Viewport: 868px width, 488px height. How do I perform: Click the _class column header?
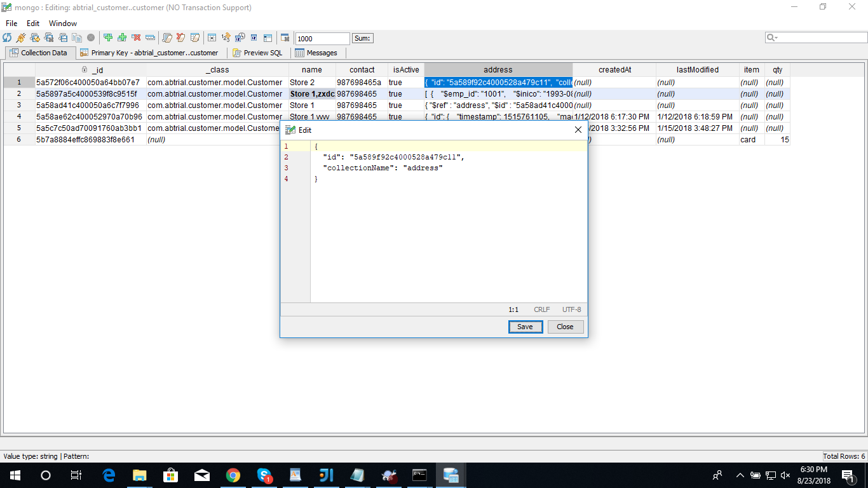[217, 70]
